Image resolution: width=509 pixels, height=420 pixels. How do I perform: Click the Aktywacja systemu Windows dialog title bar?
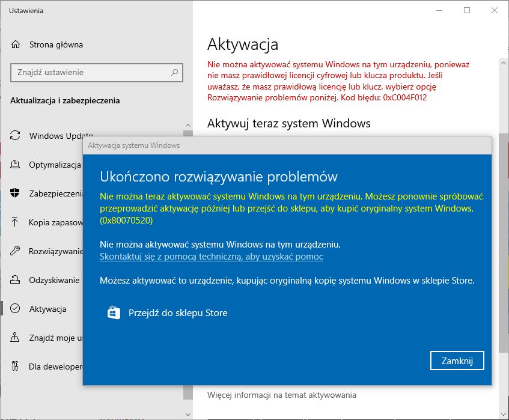coord(287,145)
